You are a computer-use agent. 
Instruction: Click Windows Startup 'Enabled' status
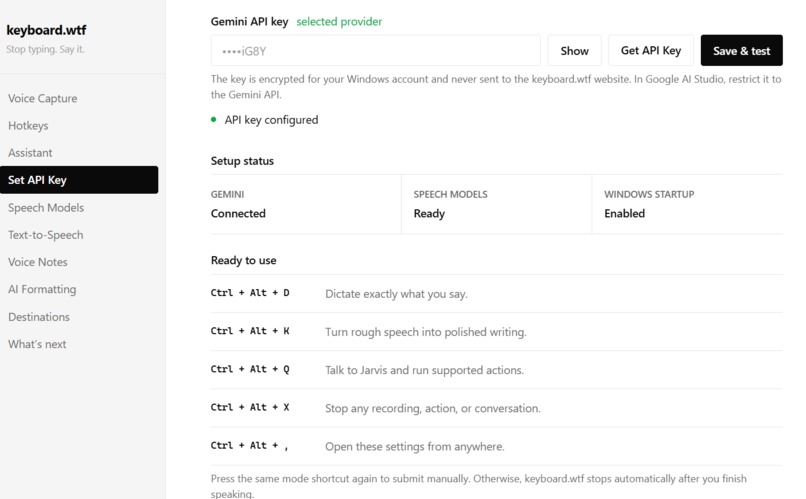(x=625, y=213)
